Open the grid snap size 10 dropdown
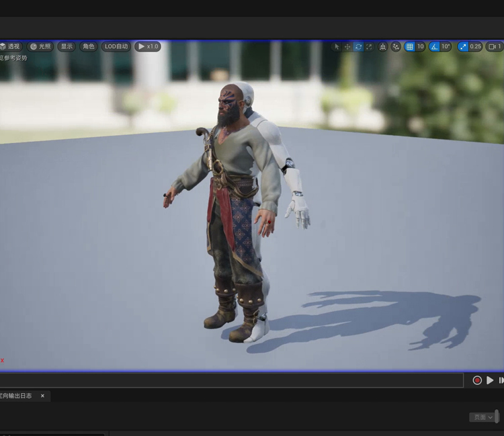This screenshot has width=504, height=436. click(421, 47)
